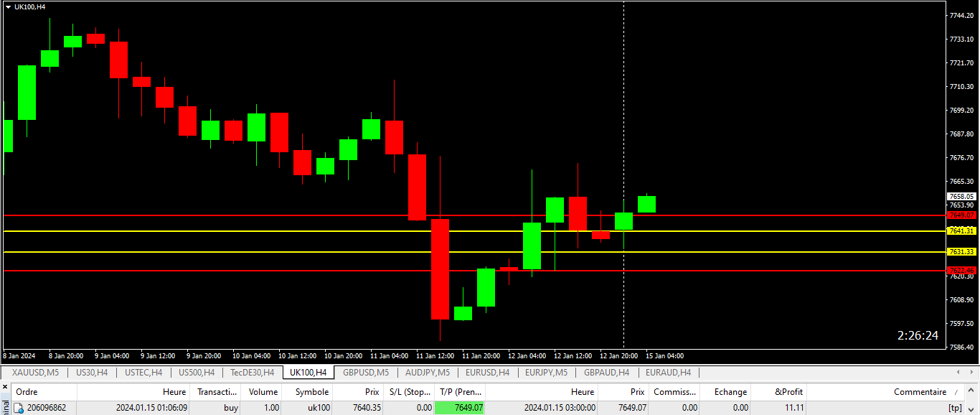Switch to the EURJPY,M5 chart tab
The image size is (980, 415).
[x=546, y=373]
